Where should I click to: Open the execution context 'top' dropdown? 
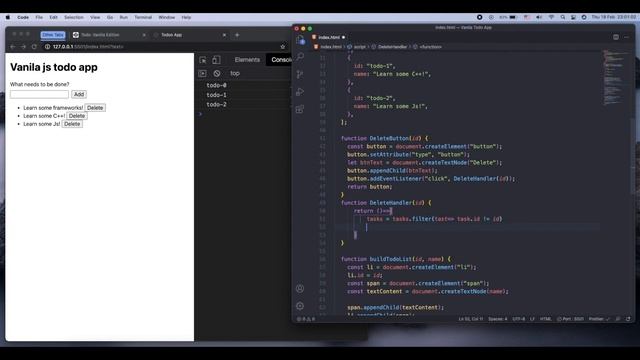(x=235, y=73)
